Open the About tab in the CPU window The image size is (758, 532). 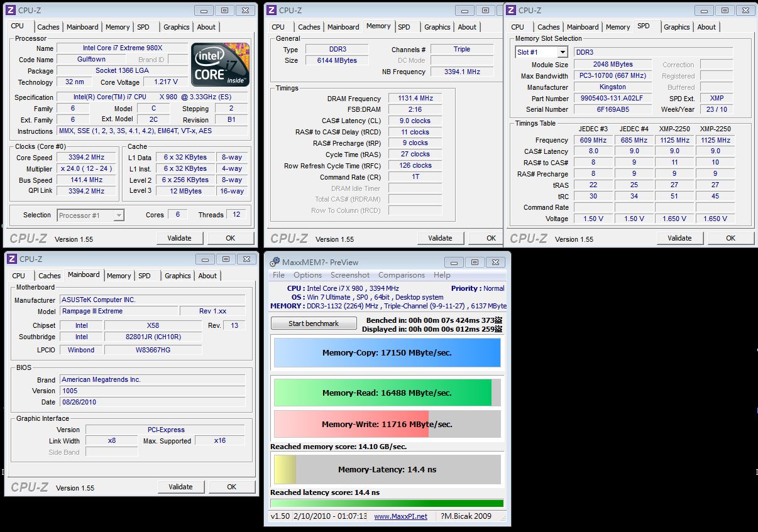206,27
